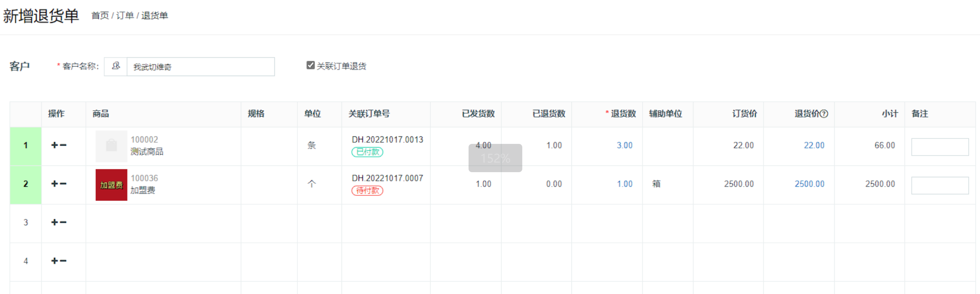Click the customer person icon beside name field
Viewport: 980px width, 294px height.
tap(116, 67)
